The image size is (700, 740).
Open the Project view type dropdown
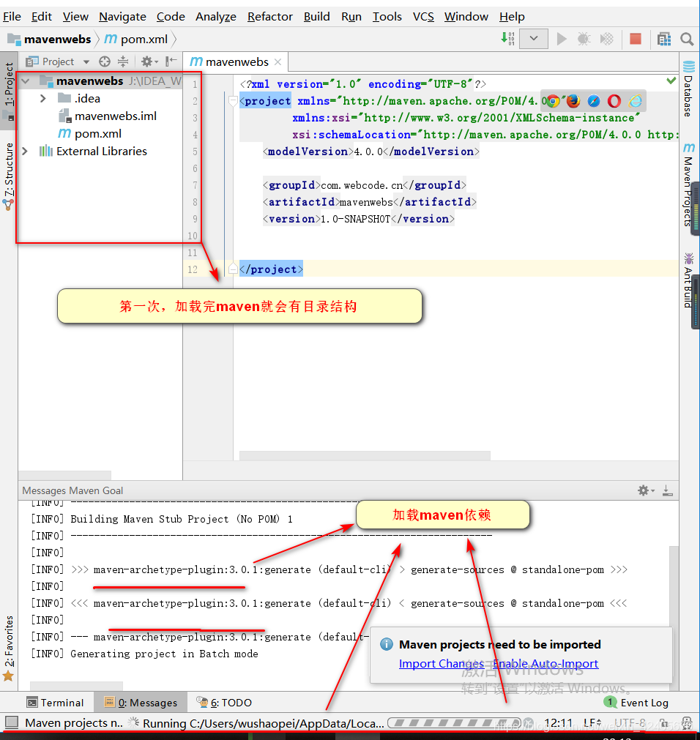pos(86,61)
